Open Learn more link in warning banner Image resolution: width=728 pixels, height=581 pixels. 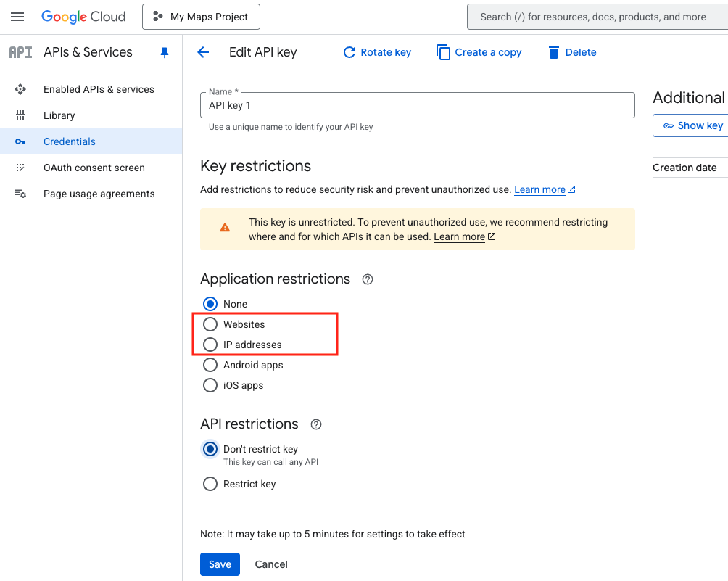(x=459, y=237)
